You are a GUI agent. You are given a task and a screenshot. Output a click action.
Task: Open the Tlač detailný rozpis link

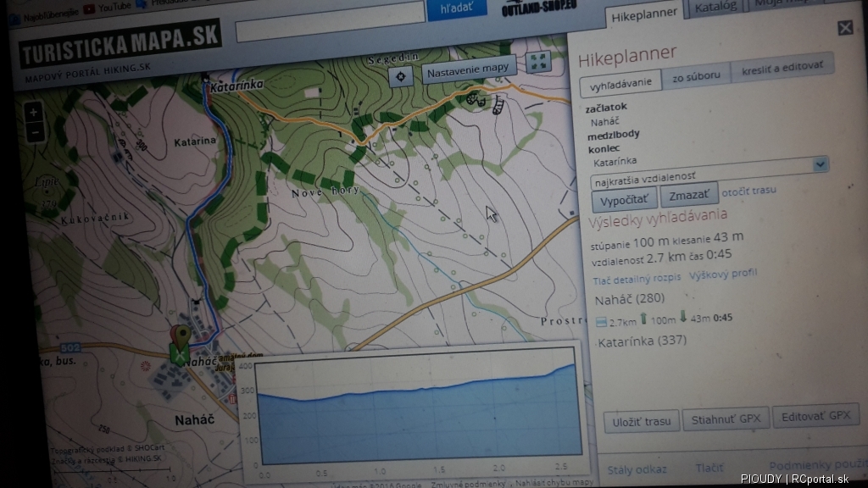point(637,280)
